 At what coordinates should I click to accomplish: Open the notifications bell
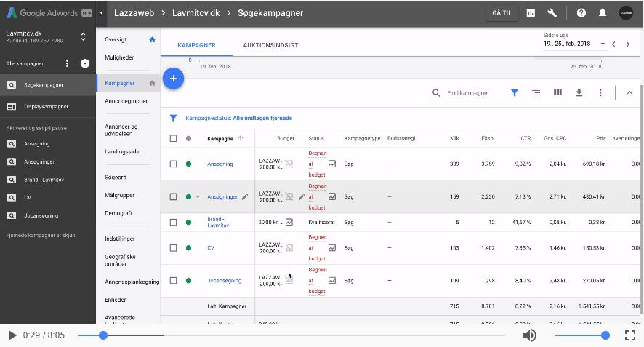click(602, 13)
